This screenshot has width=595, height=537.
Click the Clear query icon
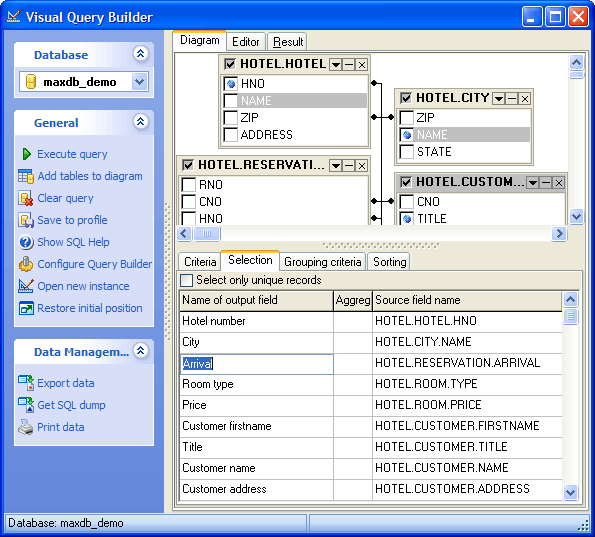click(26, 198)
